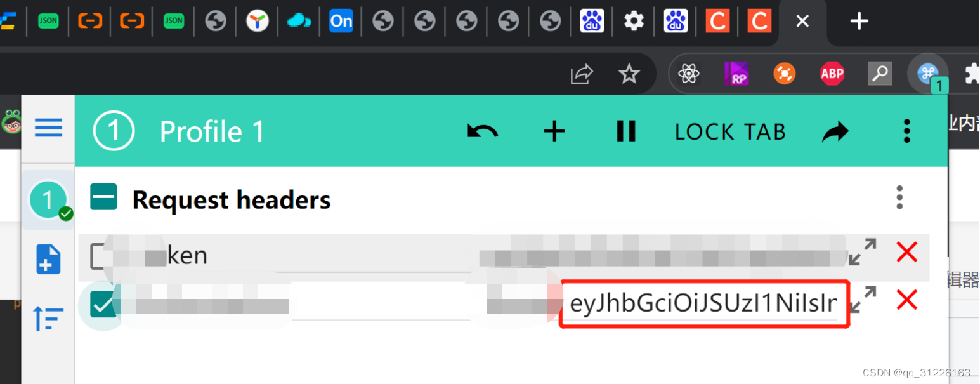This screenshot has height=384, width=980.
Task: Expand the token header value editor
Action: click(x=862, y=251)
